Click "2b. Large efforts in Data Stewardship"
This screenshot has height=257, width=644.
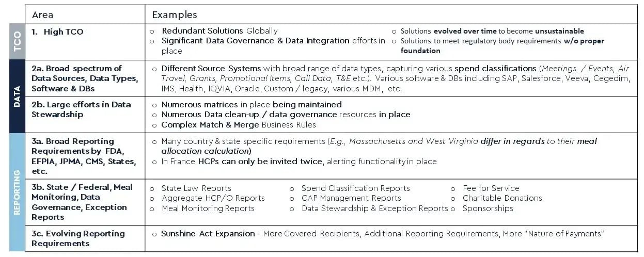click(x=81, y=109)
